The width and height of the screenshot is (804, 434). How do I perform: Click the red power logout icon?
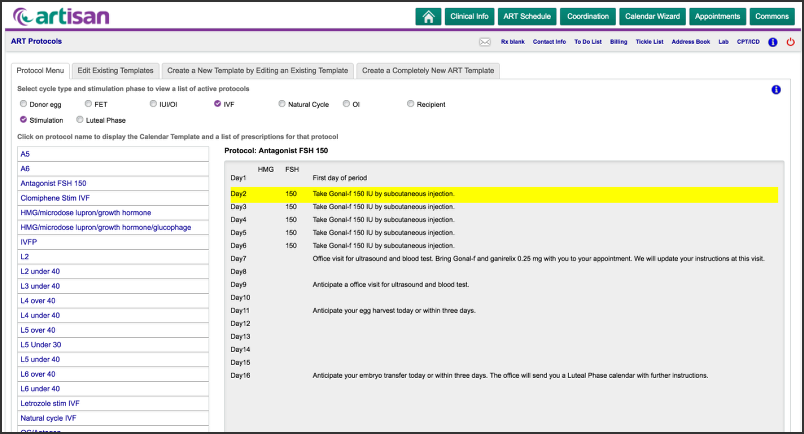tap(790, 42)
